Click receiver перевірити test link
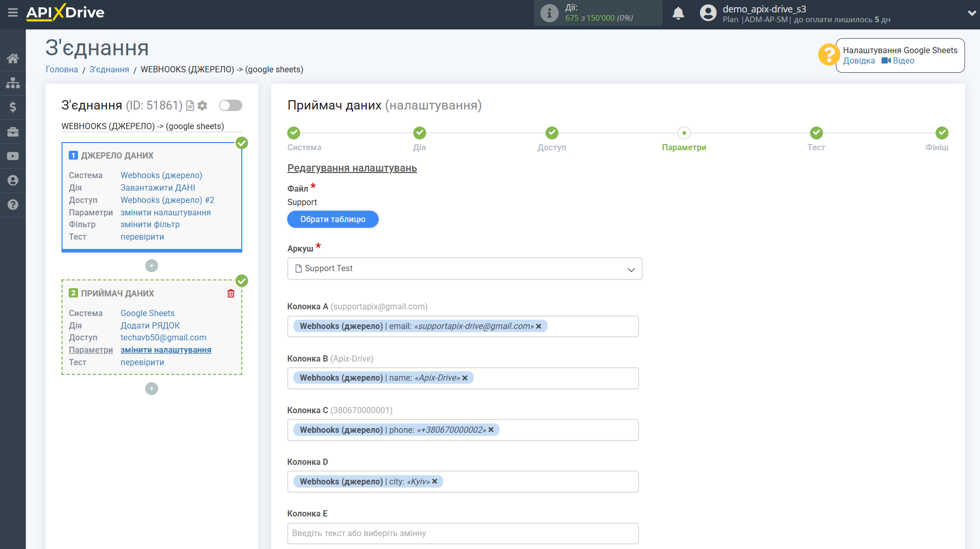The image size is (980, 549). tap(142, 362)
